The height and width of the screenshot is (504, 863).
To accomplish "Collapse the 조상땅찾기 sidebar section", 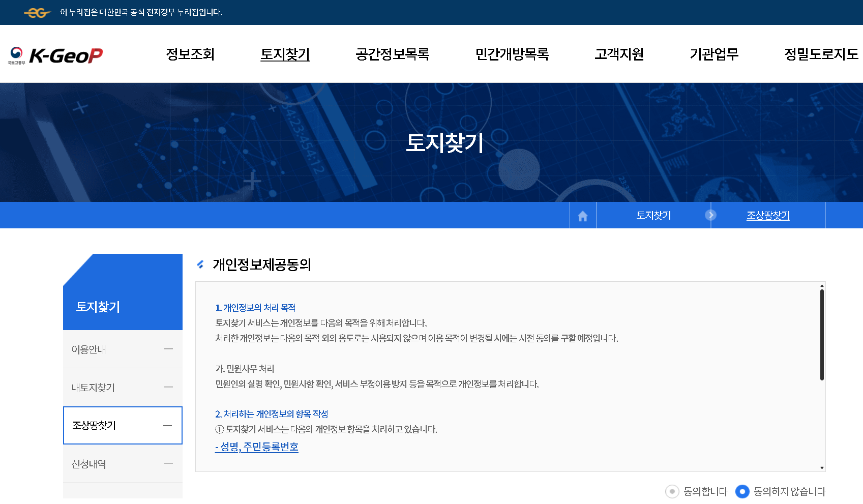I will tap(168, 426).
